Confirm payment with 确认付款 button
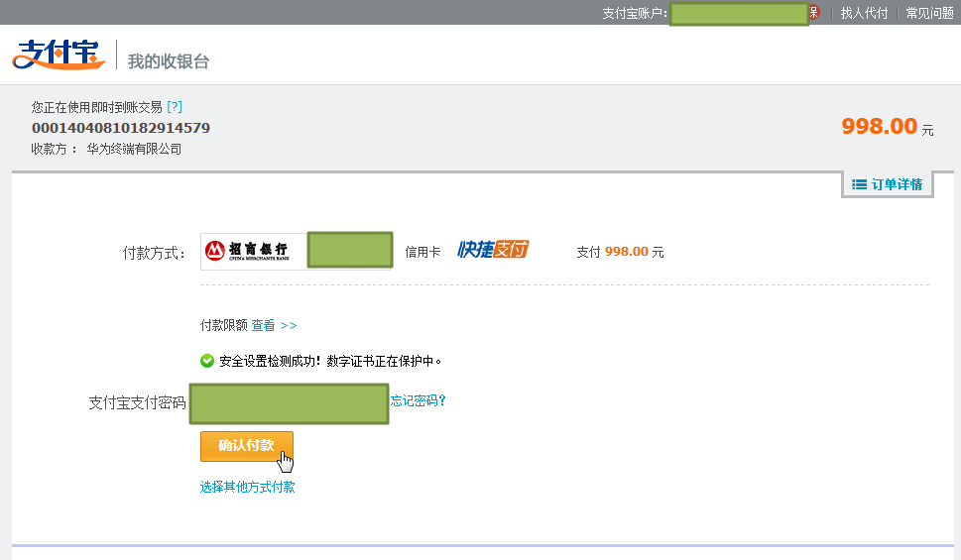This screenshot has width=961, height=560. pyautogui.click(x=246, y=445)
